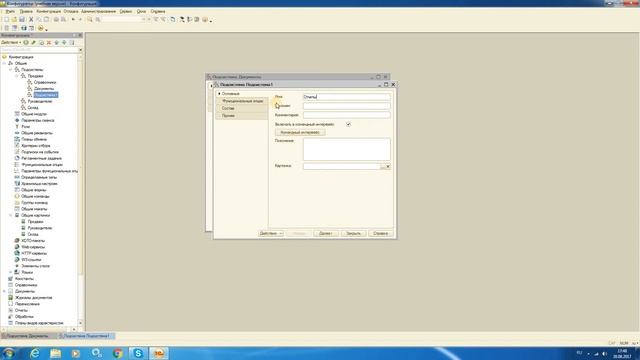Open Skype from the taskbar
This screenshot has height=360, width=640.
click(138, 353)
